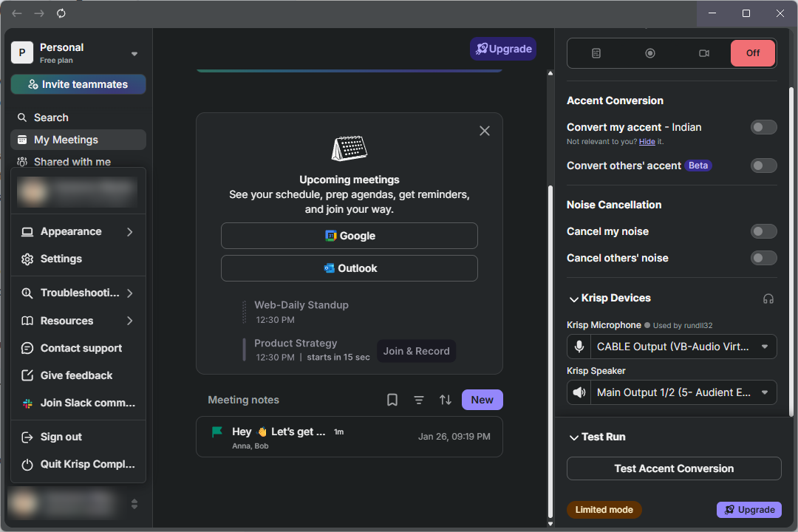
Task: Close the Upcoming meetings card
Action: 485,131
